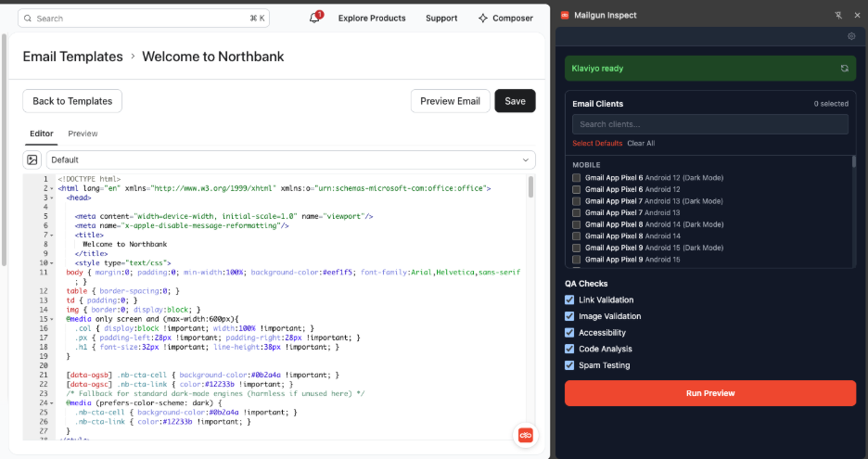
Task: Uncheck the Link Validation checkbox
Action: (x=569, y=300)
